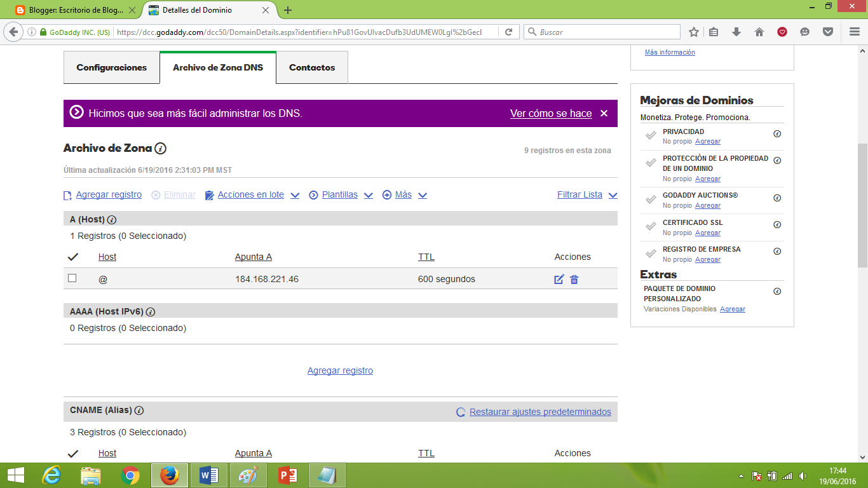Open Archivo de Zona info icon

click(161, 149)
